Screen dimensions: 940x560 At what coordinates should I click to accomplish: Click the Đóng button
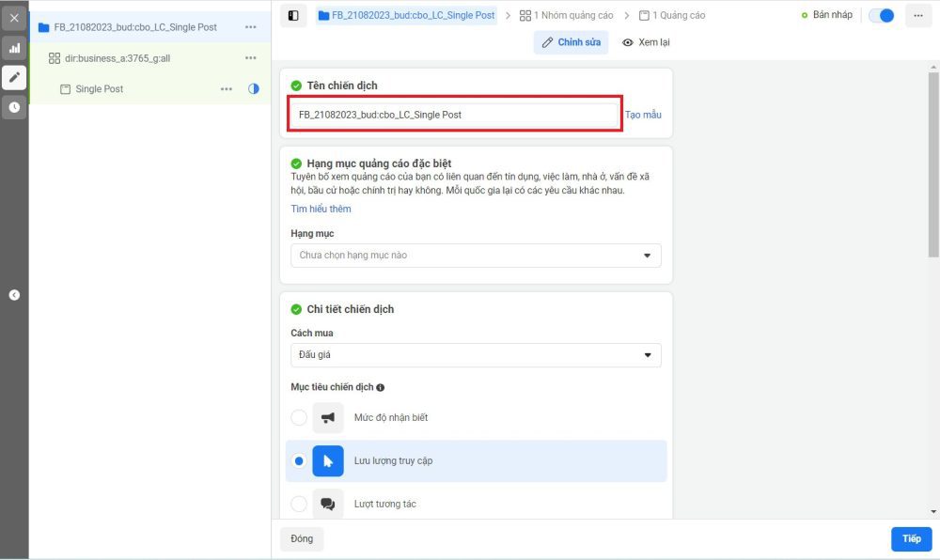[x=302, y=538]
